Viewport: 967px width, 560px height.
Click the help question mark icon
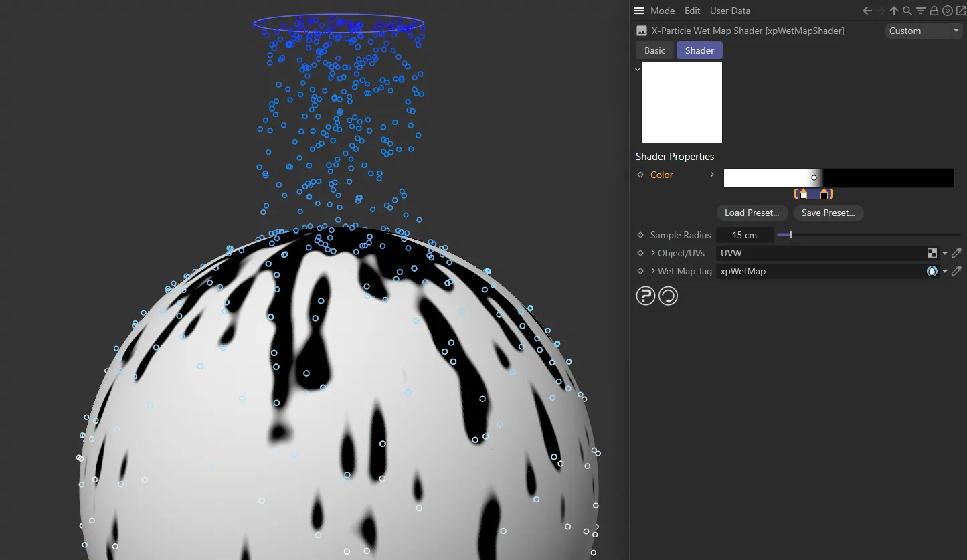pos(645,295)
